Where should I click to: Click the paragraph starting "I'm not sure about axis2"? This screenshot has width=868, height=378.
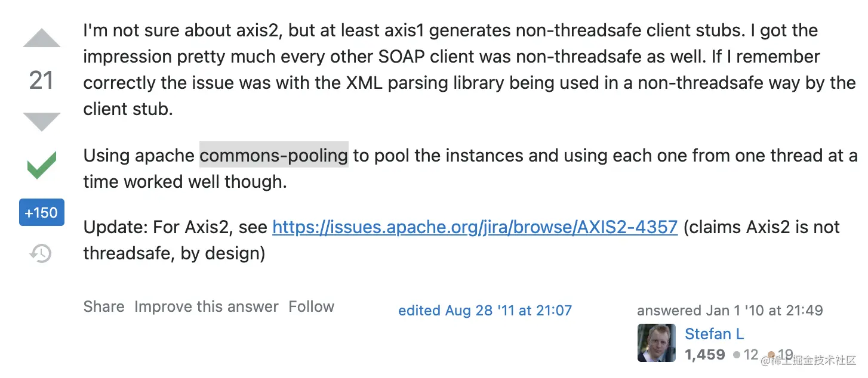[x=470, y=70]
